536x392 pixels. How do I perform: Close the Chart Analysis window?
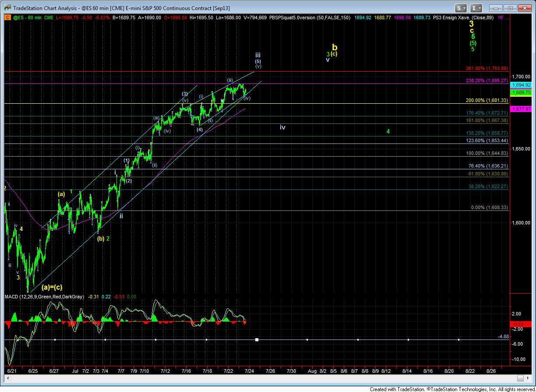524,8
